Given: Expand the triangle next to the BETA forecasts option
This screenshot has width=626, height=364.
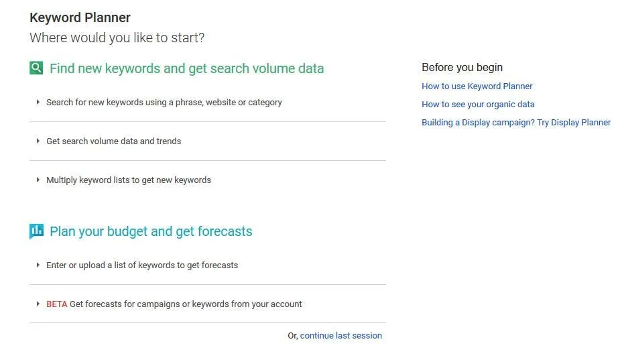Looking at the screenshot, I should pos(38,304).
